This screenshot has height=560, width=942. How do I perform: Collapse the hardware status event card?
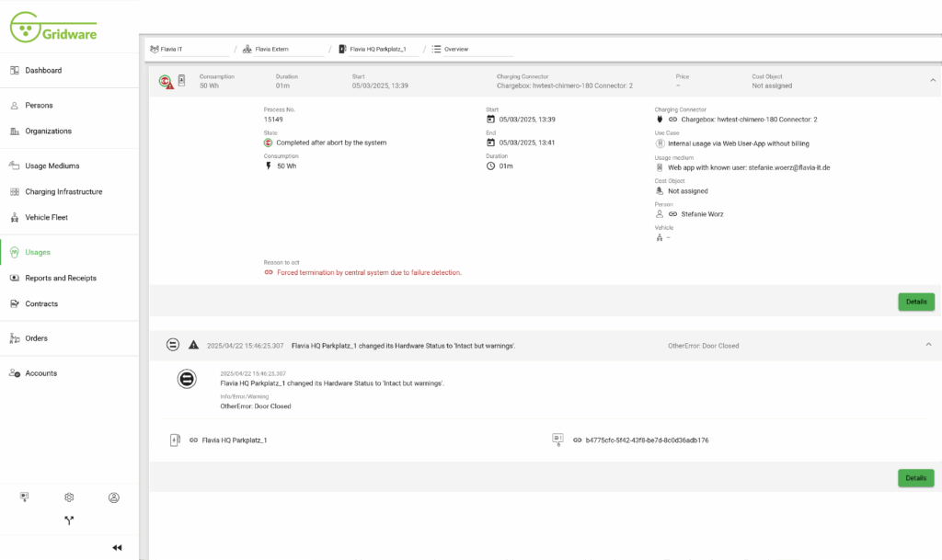pyautogui.click(x=928, y=345)
